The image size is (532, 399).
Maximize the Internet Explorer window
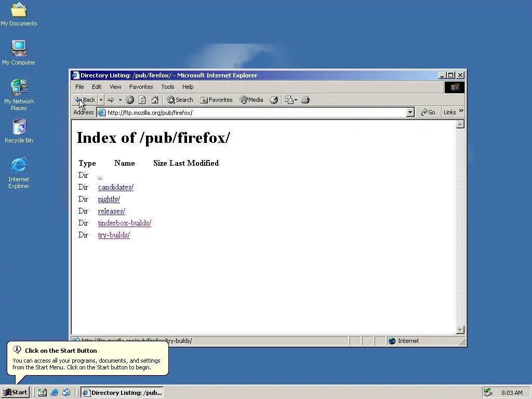click(x=450, y=75)
